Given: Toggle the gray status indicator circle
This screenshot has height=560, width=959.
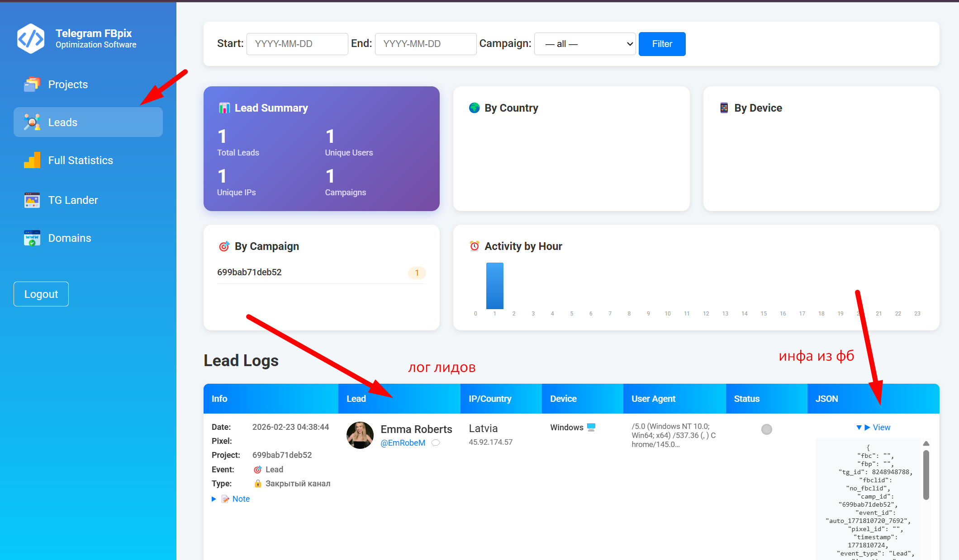Looking at the screenshot, I should tap(766, 429).
